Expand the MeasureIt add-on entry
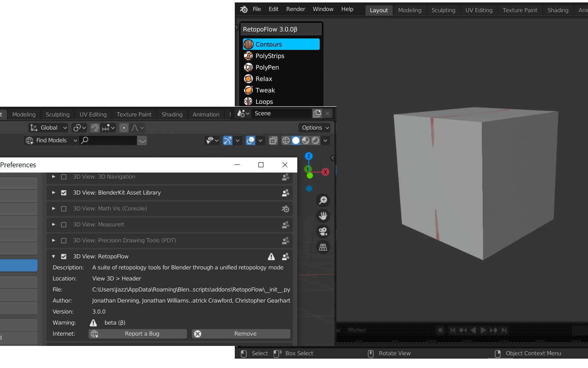 [53, 224]
